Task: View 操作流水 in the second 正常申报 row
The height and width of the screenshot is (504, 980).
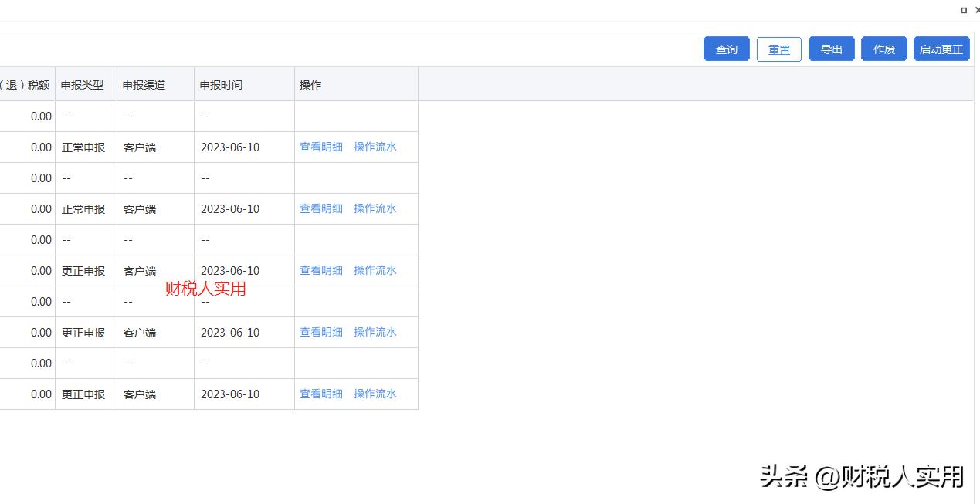Action: [375, 208]
